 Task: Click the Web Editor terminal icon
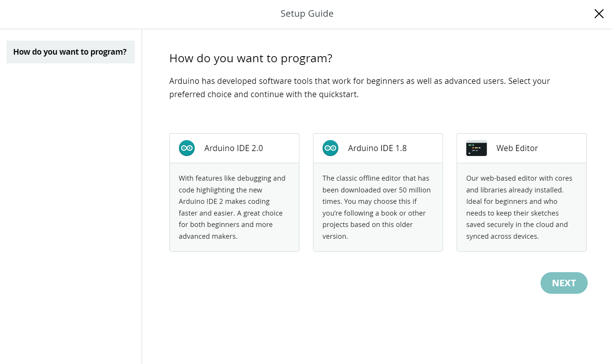pos(476,148)
